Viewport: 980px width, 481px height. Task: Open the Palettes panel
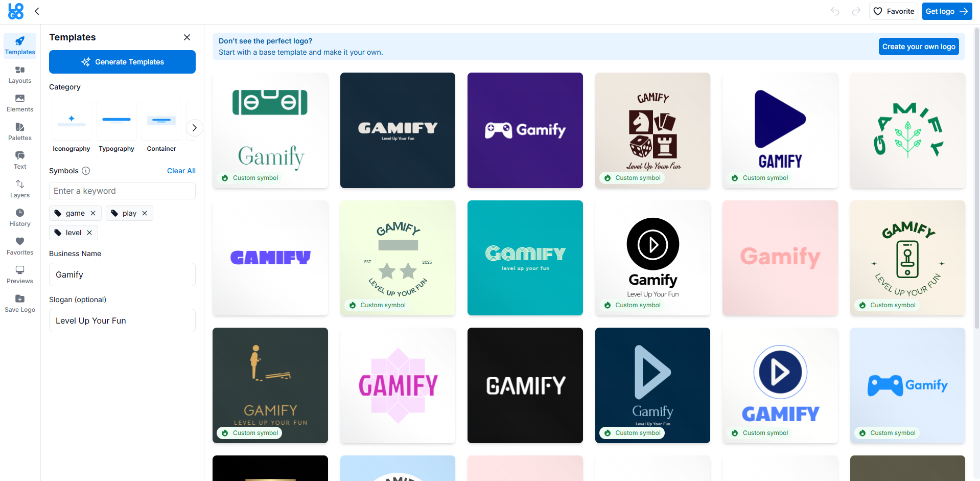pos(19,131)
